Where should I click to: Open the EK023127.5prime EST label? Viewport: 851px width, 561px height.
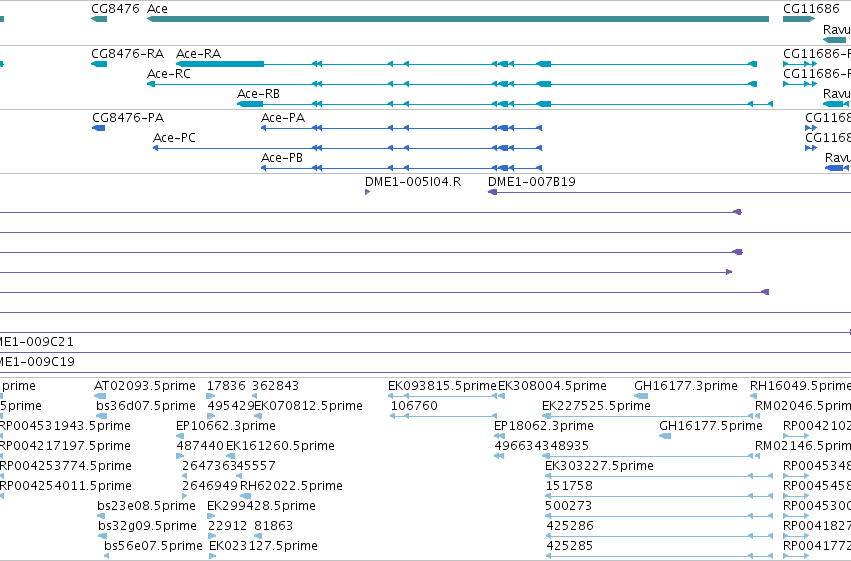pyautogui.click(x=263, y=546)
